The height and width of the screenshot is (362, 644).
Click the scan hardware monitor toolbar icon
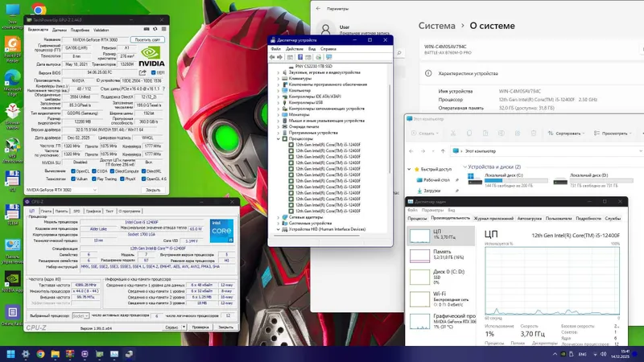click(x=328, y=57)
